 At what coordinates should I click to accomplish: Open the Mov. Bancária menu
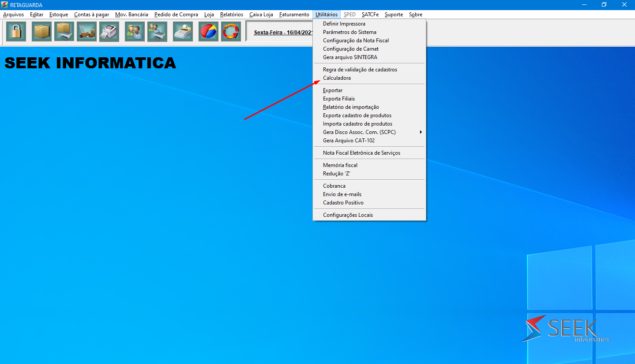click(132, 15)
